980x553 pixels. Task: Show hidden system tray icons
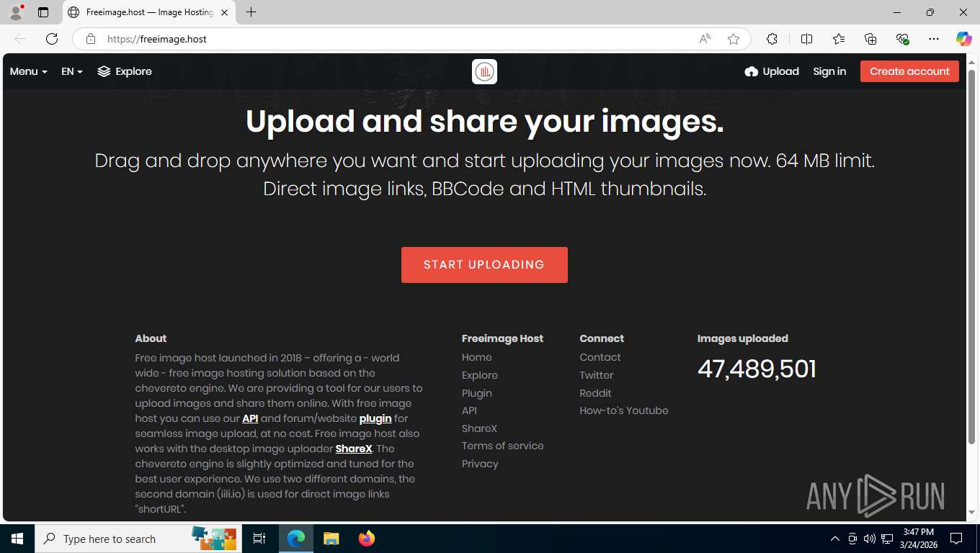click(835, 539)
